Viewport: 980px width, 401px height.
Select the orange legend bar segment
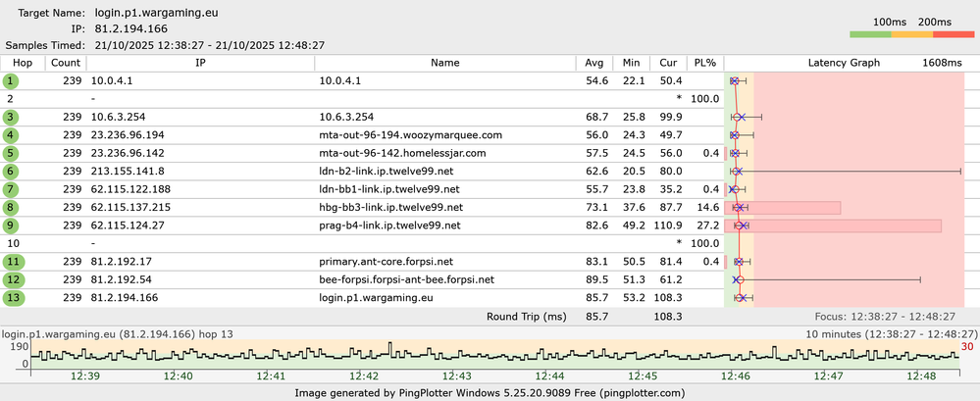[912, 34]
